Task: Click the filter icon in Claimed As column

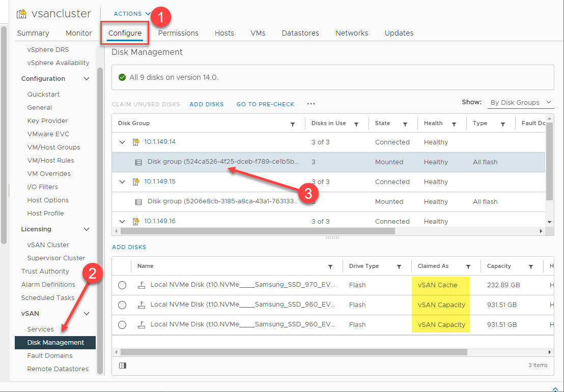Action: coord(468,267)
